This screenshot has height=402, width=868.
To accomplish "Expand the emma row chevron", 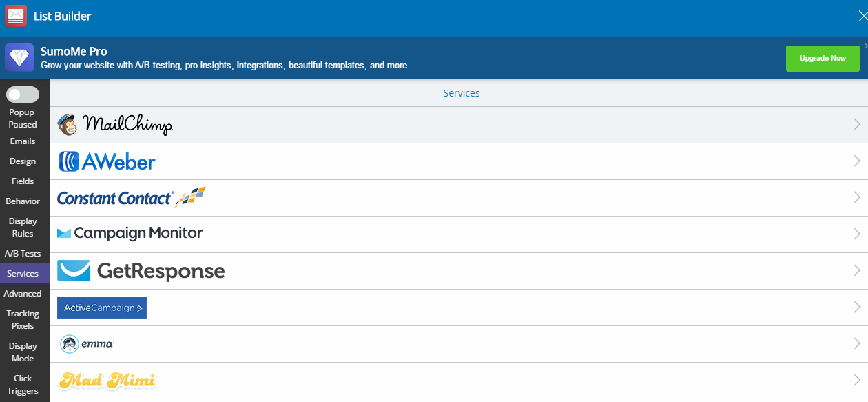I will click(857, 344).
